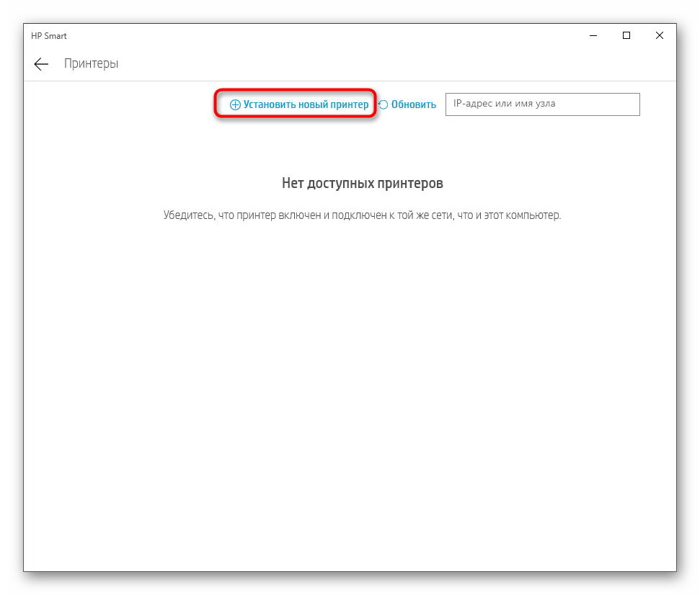Click the Нет доступных принтеров heading
700x595 pixels.
click(363, 183)
